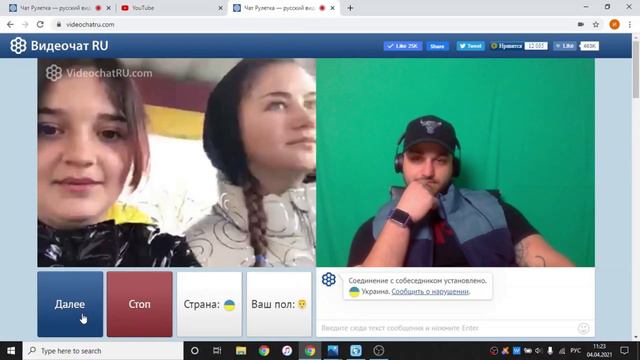Open the Chrome three-dot menu

[630, 24]
